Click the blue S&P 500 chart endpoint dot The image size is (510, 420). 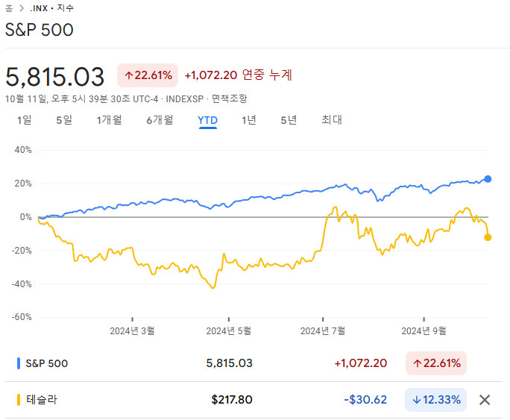[x=488, y=179]
